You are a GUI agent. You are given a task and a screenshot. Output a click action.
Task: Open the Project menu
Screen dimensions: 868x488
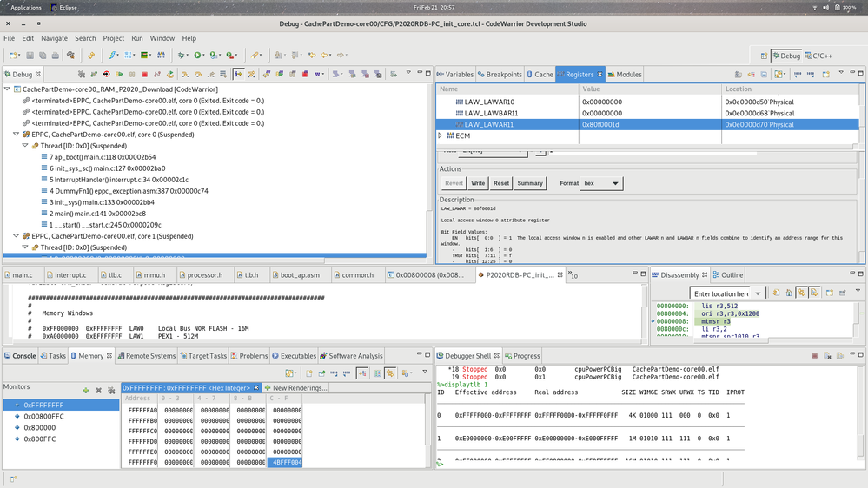click(x=114, y=38)
